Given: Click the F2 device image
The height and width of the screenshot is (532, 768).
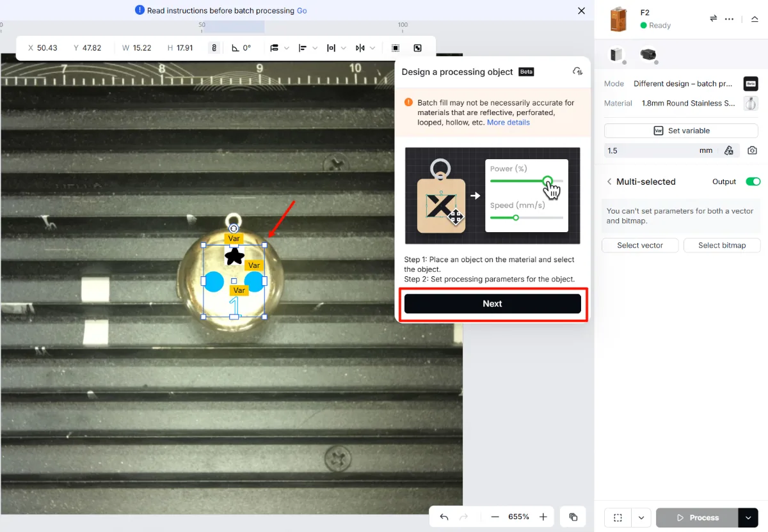Looking at the screenshot, I should [x=618, y=19].
